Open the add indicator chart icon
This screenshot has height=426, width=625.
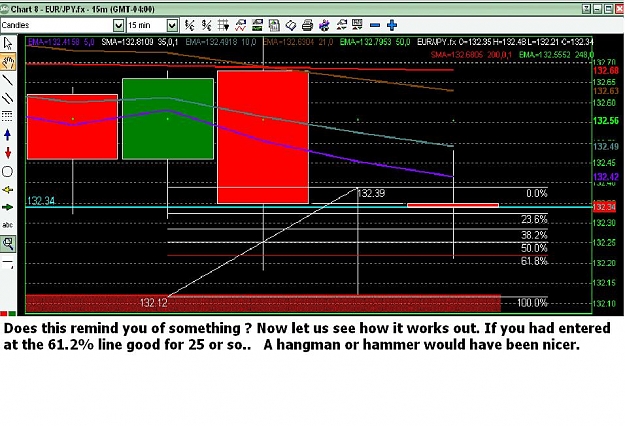click(x=240, y=25)
